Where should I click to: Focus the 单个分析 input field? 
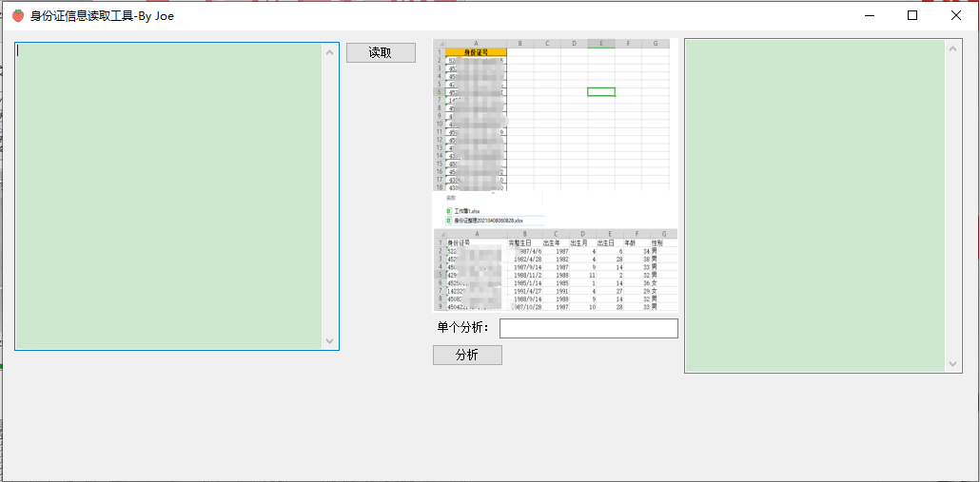tap(588, 329)
